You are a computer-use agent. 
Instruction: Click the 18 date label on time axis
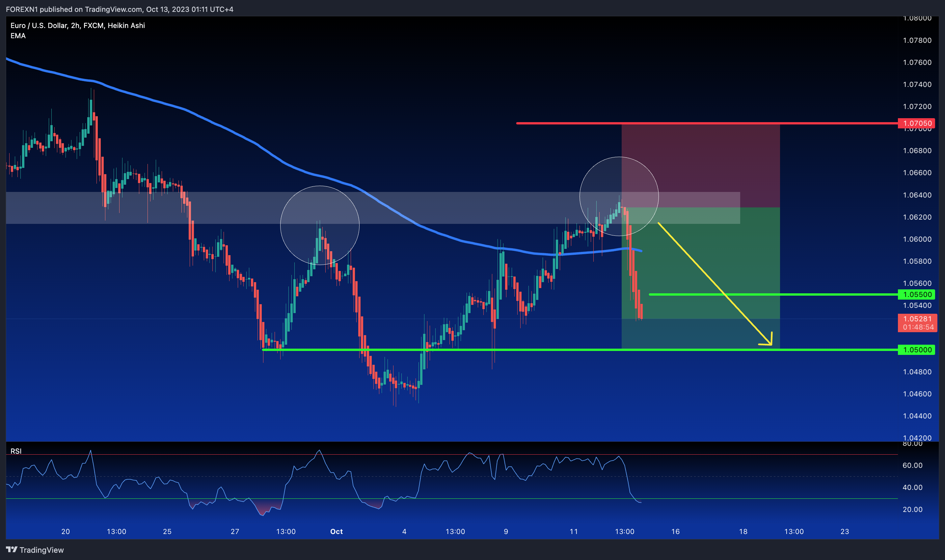pyautogui.click(x=743, y=531)
